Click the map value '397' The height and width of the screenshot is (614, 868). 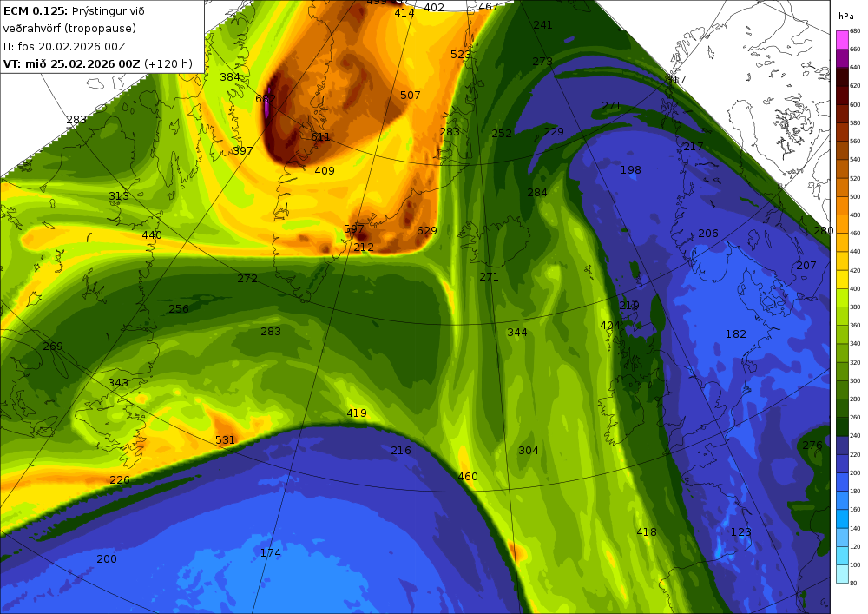pyautogui.click(x=243, y=150)
